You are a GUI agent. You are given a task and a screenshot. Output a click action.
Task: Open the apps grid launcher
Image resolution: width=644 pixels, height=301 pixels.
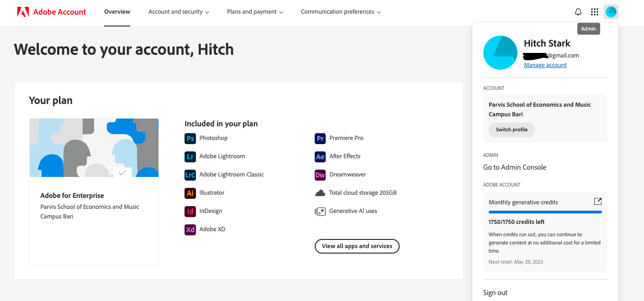click(594, 12)
